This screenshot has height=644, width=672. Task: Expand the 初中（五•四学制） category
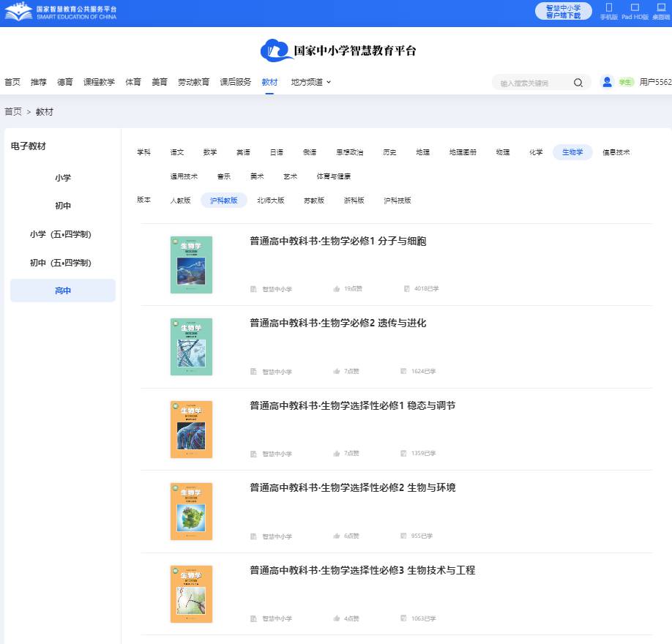62,262
